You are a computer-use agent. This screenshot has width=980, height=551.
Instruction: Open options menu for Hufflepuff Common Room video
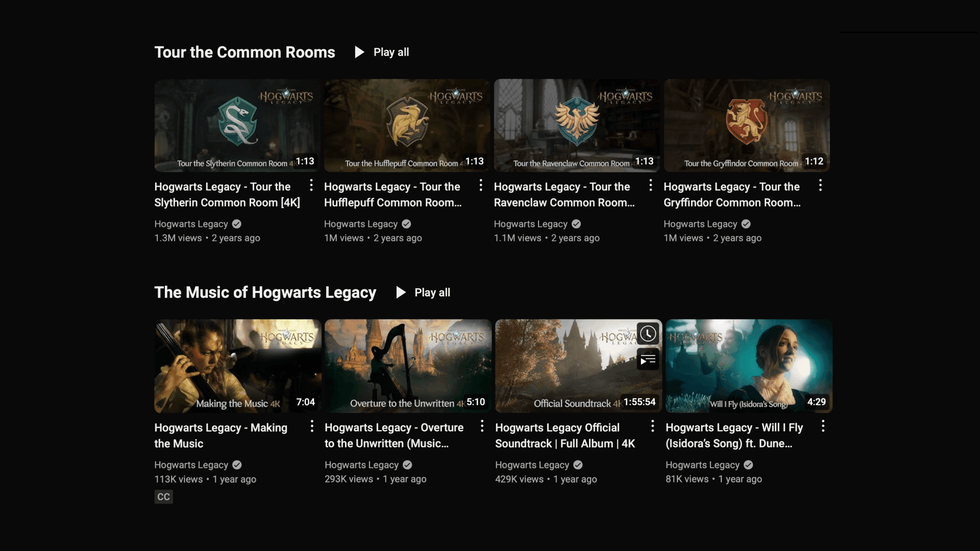pos(480,185)
